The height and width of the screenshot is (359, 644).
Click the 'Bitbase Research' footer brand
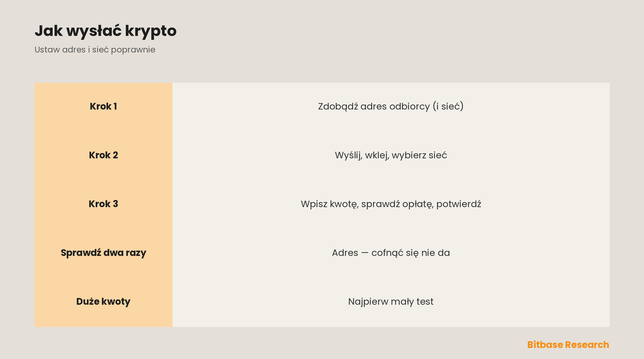[568, 345]
